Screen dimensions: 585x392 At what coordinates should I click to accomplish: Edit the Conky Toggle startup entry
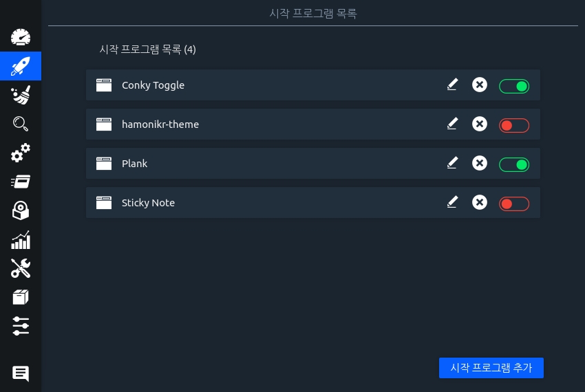[452, 85]
